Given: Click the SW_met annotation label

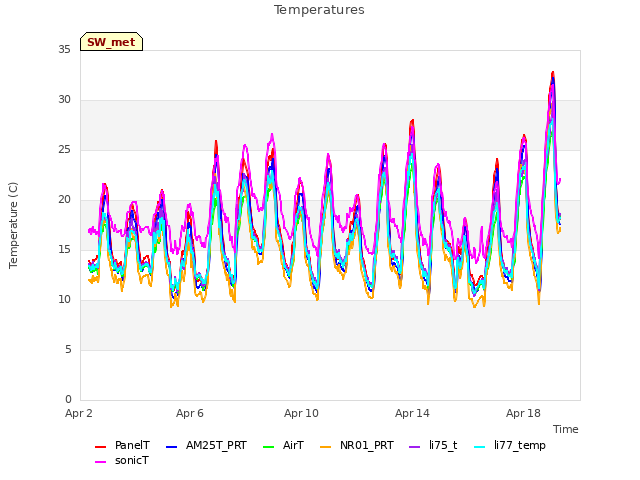Looking at the screenshot, I should tap(111, 42).
